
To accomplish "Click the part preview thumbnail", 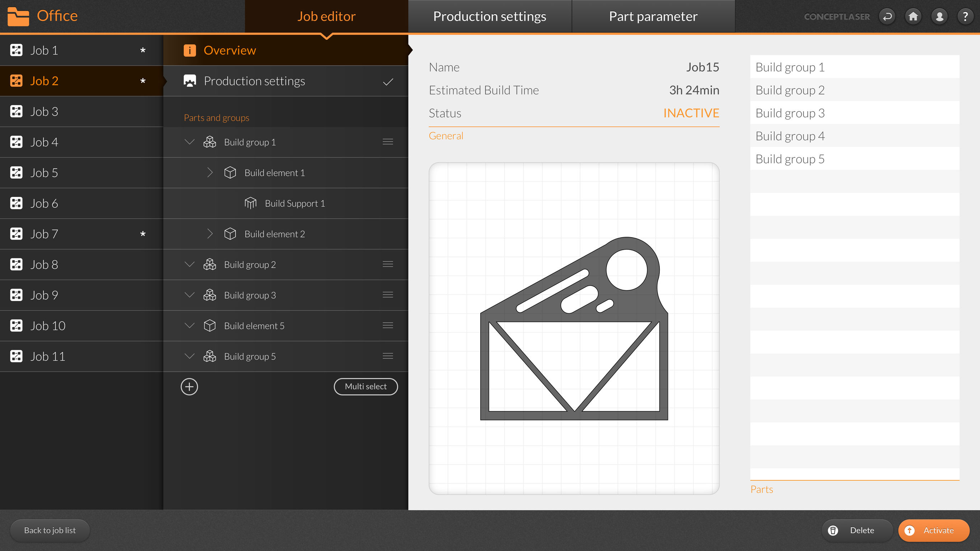I will point(574,329).
